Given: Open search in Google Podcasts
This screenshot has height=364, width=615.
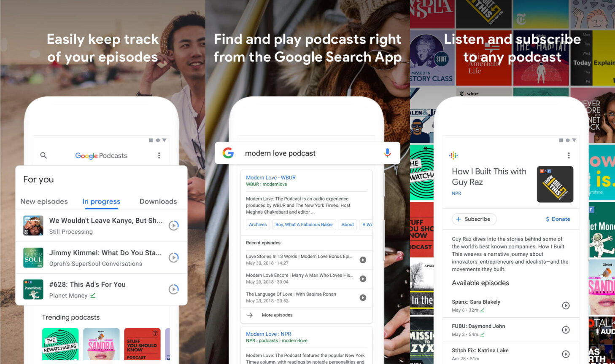Looking at the screenshot, I should point(43,155).
